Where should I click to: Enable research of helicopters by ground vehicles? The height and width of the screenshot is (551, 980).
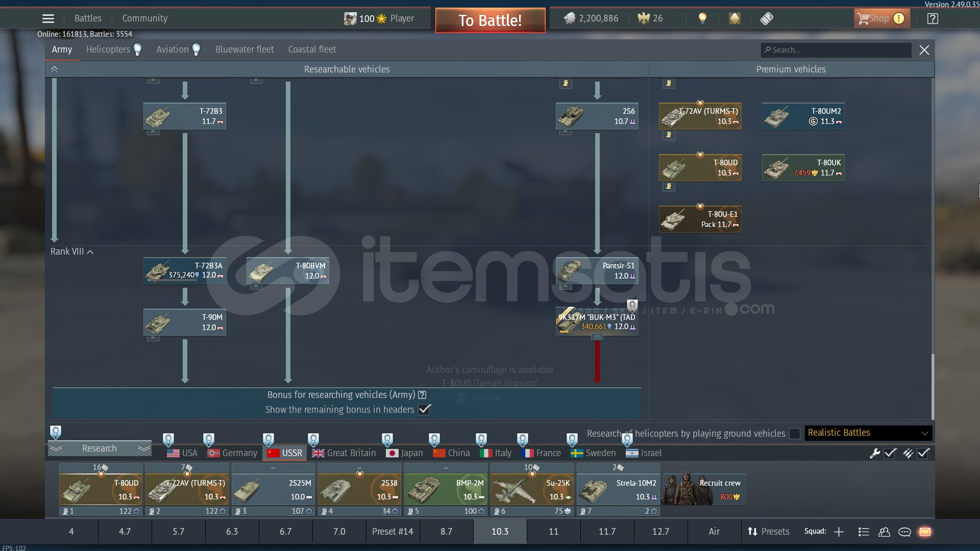(x=795, y=434)
